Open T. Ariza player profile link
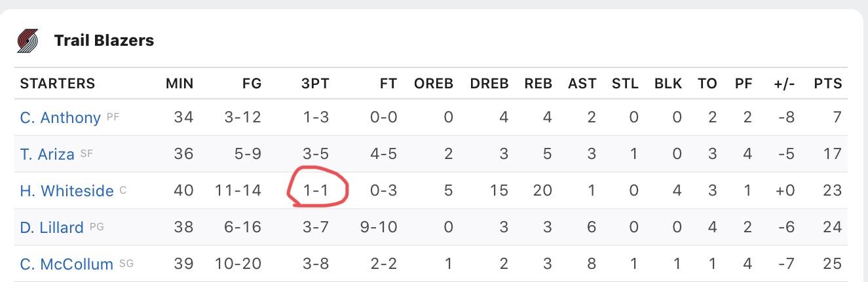Image resolution: width=868 pixels, height=282 pixels. pyautogui.click(x=47, y=154)
